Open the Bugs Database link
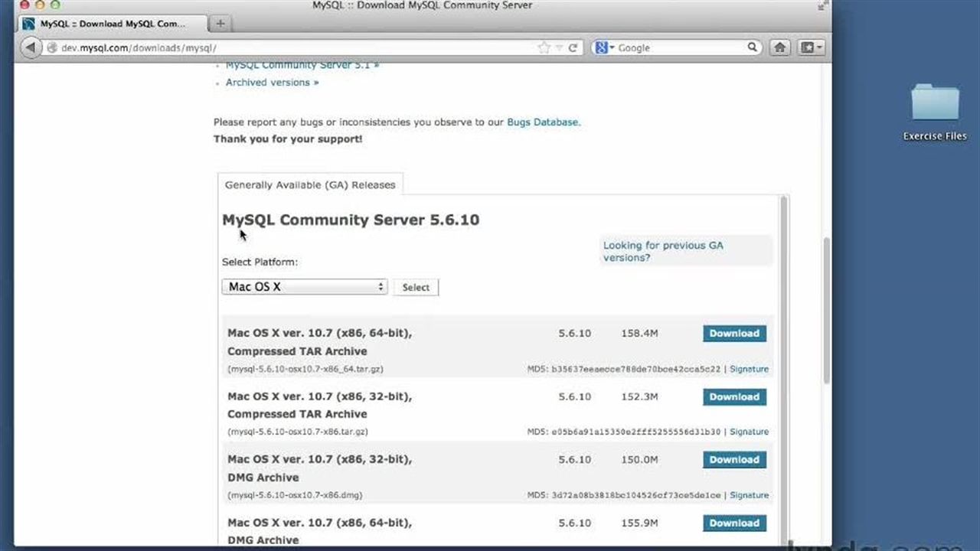980x551 pixels. pos(542,122)
